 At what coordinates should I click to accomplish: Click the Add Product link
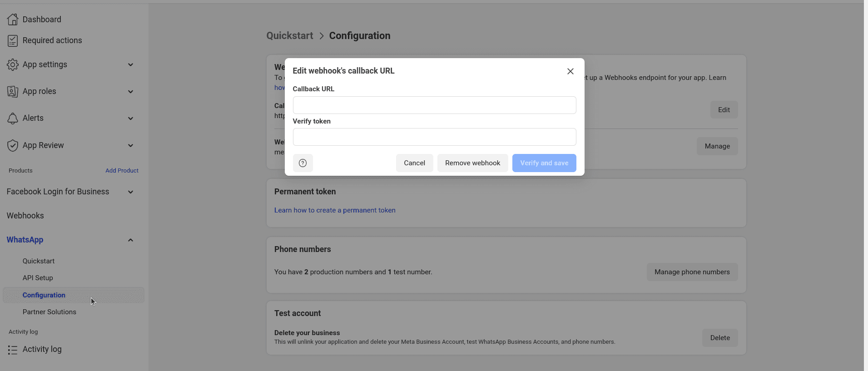click(x=122, y=170)
